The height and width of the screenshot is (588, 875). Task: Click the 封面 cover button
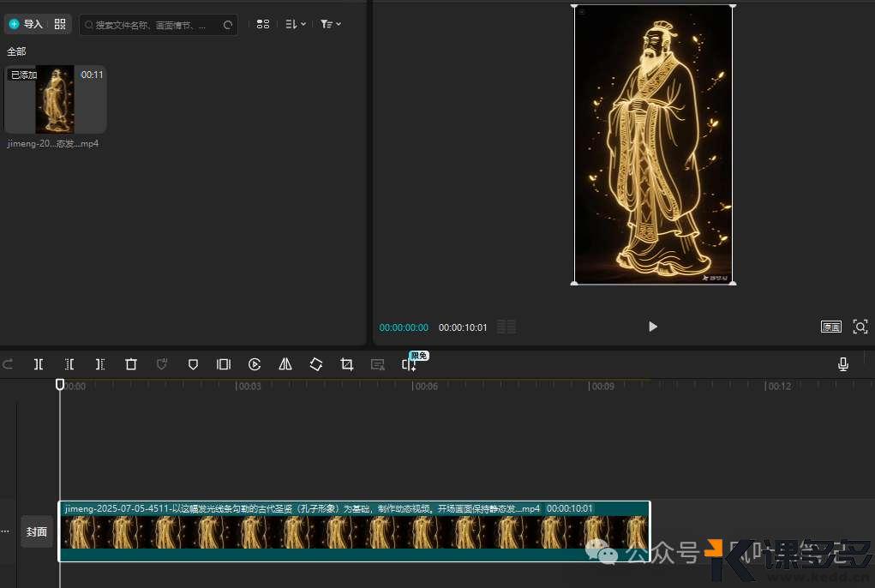point(37,531)
